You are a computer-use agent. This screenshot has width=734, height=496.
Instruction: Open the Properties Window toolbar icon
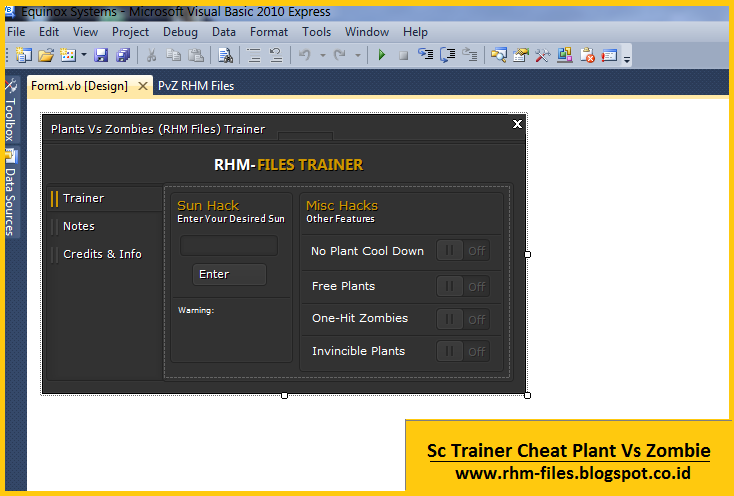tap(521, 55)
